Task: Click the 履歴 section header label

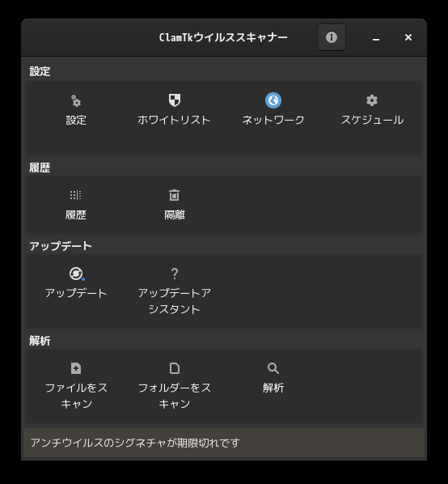Action: [x=40, y=168]
